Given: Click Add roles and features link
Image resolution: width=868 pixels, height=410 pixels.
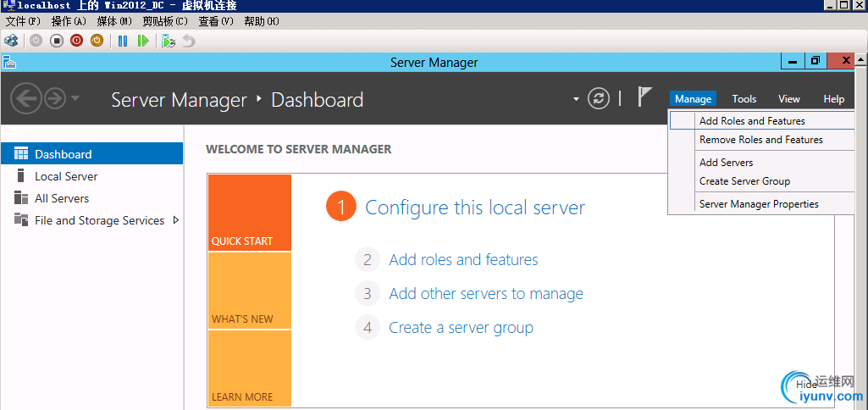Looking at the screenshot, I should [463, 259].
